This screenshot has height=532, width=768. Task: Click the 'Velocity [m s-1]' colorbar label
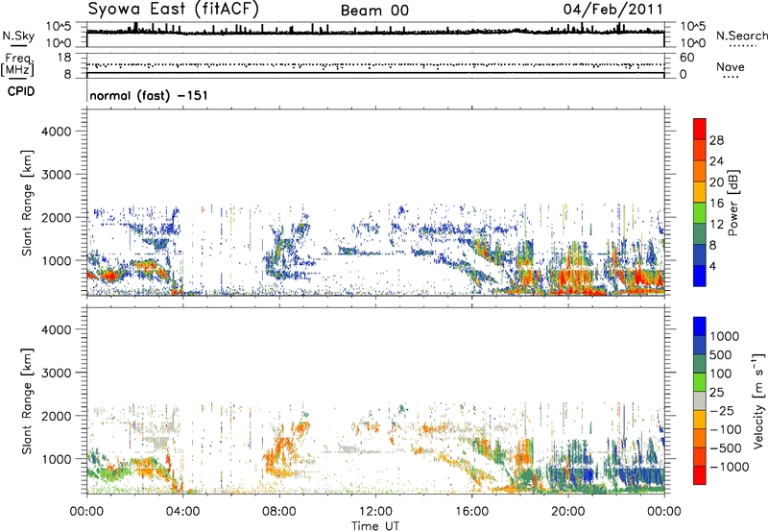click(758, 400)
